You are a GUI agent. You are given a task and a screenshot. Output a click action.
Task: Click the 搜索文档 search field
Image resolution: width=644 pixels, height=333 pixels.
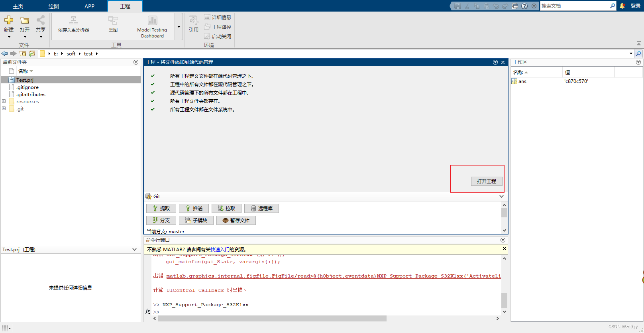(575, 6)
